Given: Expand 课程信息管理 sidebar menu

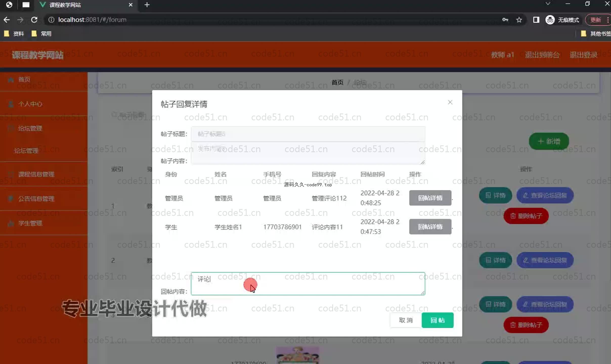Looking at the screenshot, I should tap(44, 174).
